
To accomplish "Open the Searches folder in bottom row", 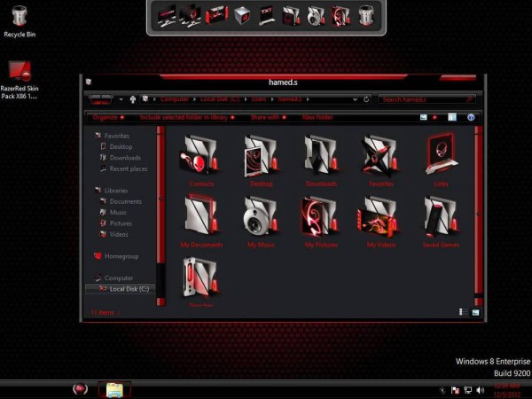I will pyautogui.click(x=201, y=282).
